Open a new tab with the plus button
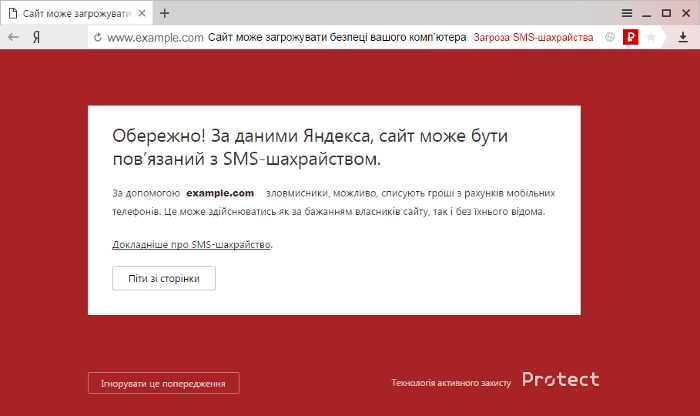 click(164, 13)
